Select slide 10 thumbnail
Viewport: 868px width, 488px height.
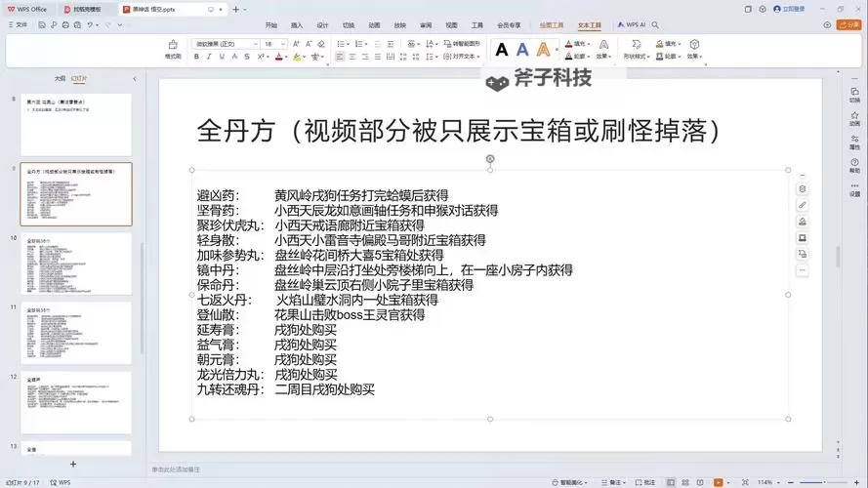pos(76,264)
